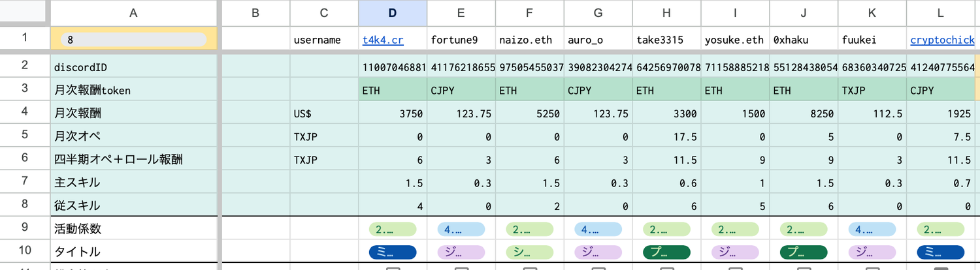
Task: Click sub skill value 5 in column I
Action: click(736, 205)
